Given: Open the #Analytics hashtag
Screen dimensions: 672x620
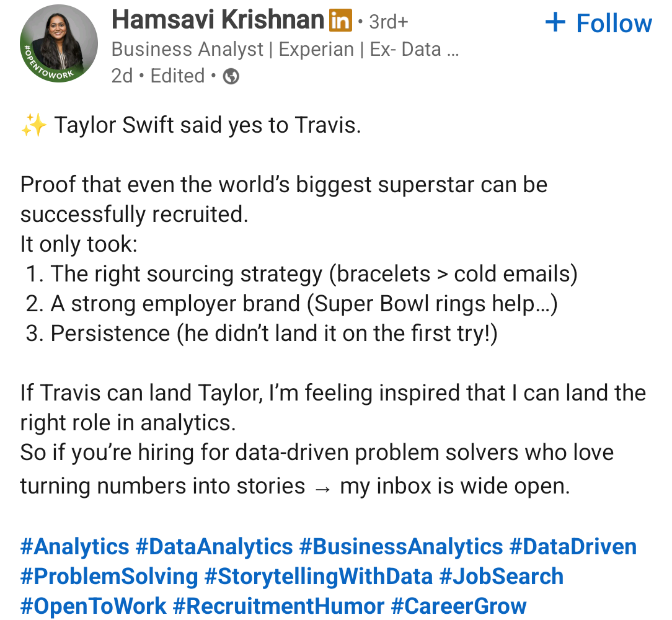Looking at the screenshot, I should (x=74, y=547).
